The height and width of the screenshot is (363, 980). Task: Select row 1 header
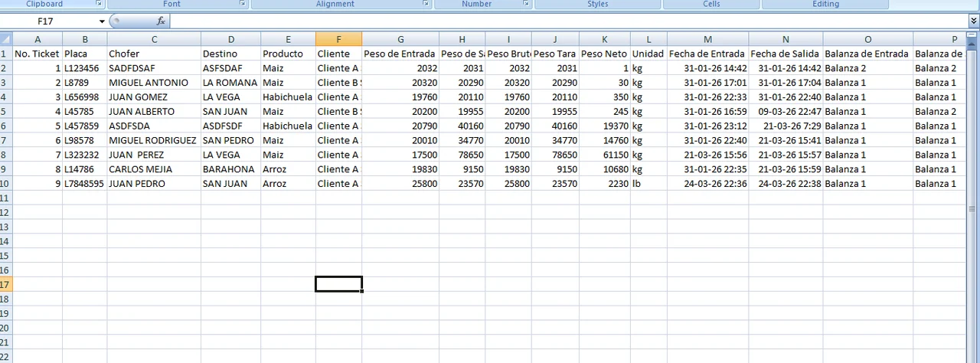click(7, 54)
